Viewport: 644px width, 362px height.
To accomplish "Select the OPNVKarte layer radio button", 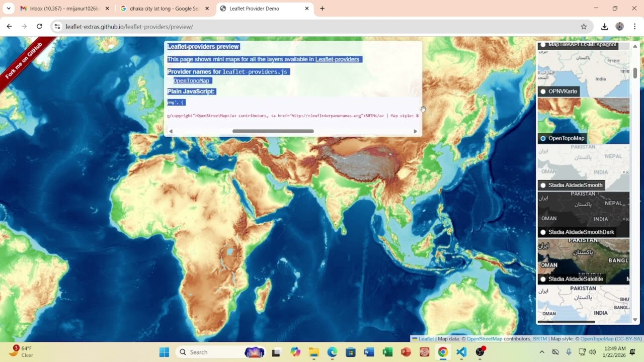I will 543,92.
